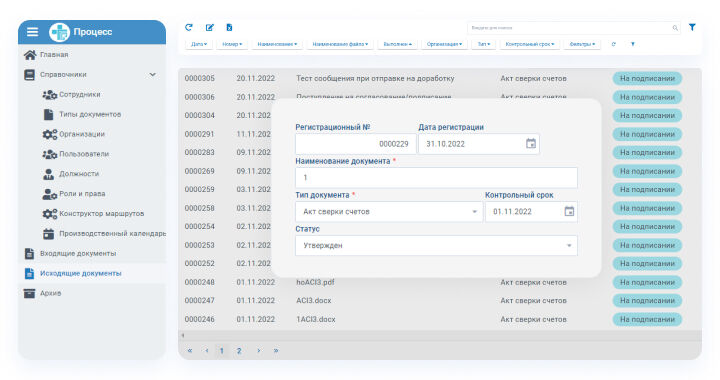Viewport: 720px width, 380px height.
Task: Click the search magnifier icon
Action: coord(675,28)
